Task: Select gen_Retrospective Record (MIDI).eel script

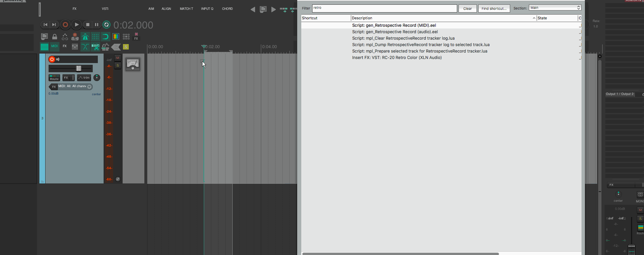Action: (394, 25)
